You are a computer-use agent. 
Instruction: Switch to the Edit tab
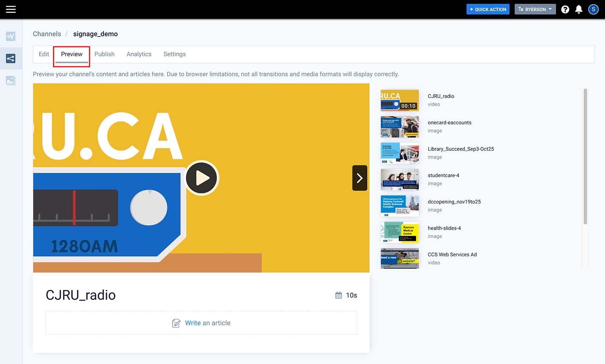(44, 54)
